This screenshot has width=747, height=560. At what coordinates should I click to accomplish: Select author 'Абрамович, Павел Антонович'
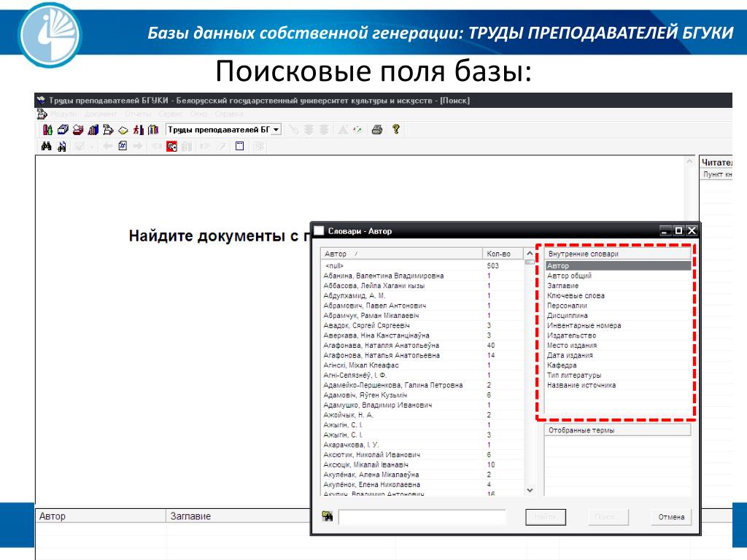422,306
